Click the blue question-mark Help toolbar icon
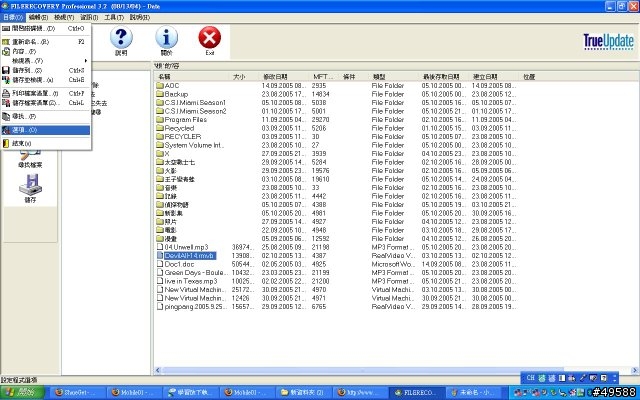 pyautogui.click(x=121, y=37)
